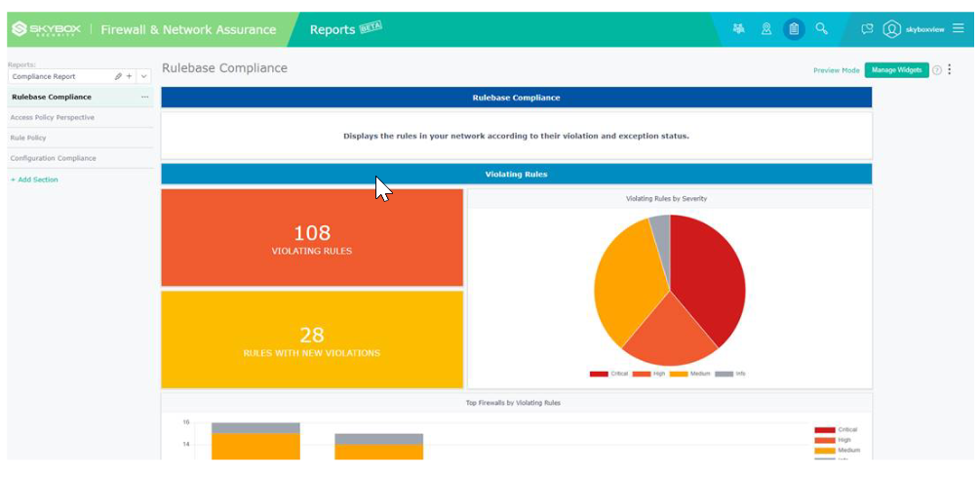This screenshot has height=479, width=980.
Task: Open the vertical three-dot more options menu
Action: (950, 70)
